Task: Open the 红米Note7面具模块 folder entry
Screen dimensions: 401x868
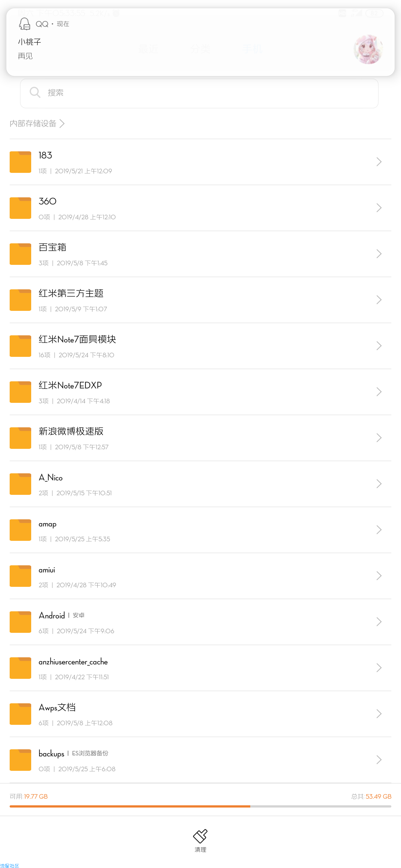Action: point(200,346)
